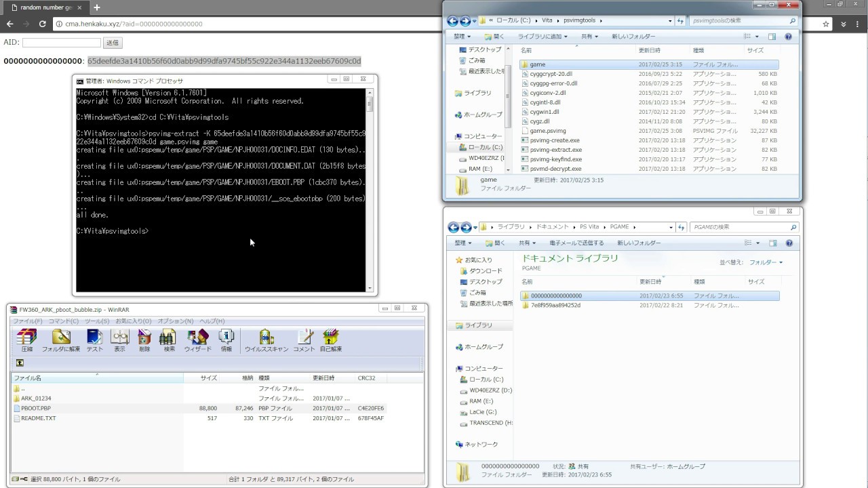This screenshot has height=488, width=868.
Task: Click the WinRAR 圧縮 (Add) icon
Action: [x=26, y=340]
